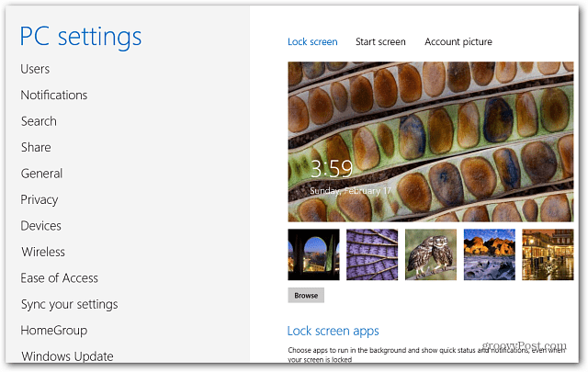Image resolution: width=588 pixels, height=372 pixels.
Task: Open the Users settings category
Action: point(35,69)
